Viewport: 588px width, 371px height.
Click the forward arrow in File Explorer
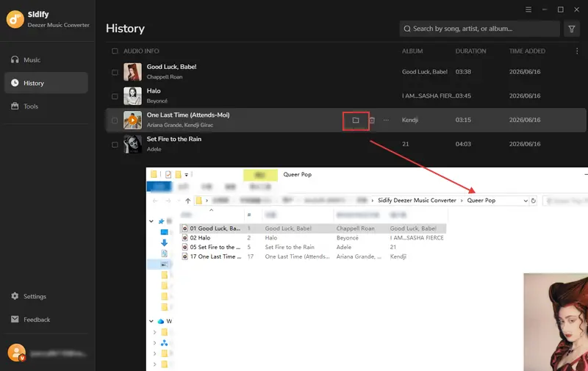pyautogui.click(x=168, y=201)
